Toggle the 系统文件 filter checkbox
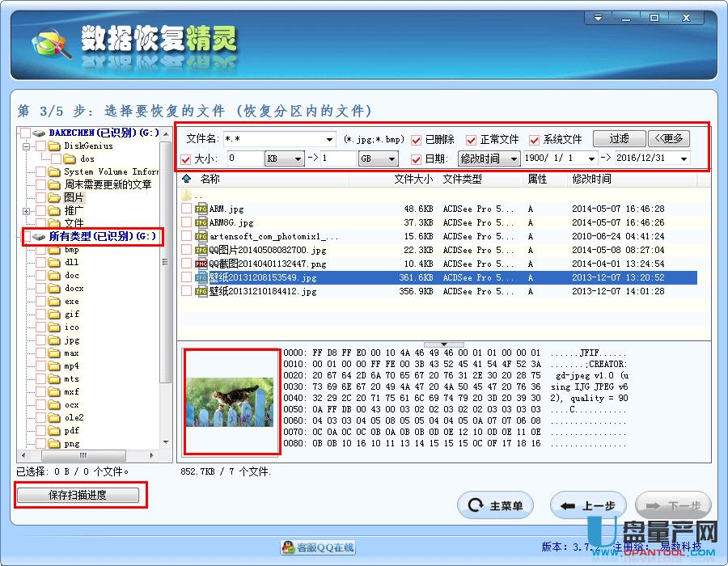The width and height of the screenshot is (728, 566). coord(535,139)
